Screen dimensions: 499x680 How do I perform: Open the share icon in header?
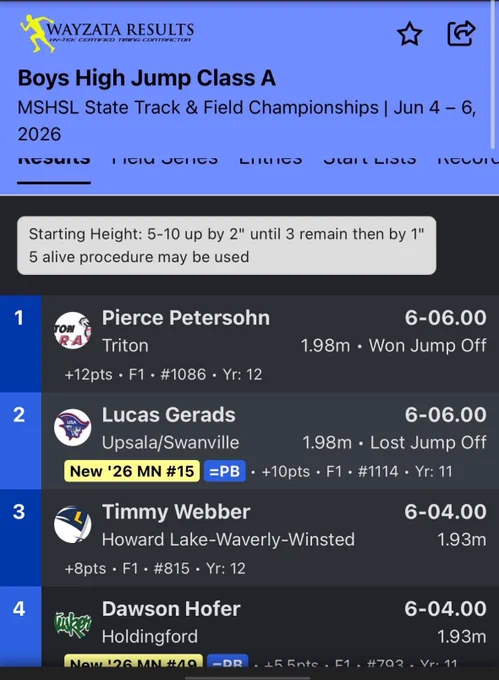461,33
